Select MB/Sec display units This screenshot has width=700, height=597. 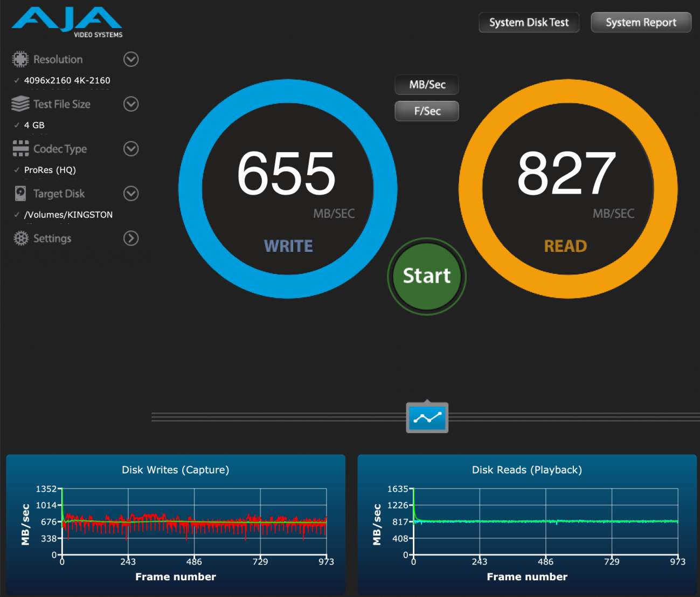tap(427, 85)
